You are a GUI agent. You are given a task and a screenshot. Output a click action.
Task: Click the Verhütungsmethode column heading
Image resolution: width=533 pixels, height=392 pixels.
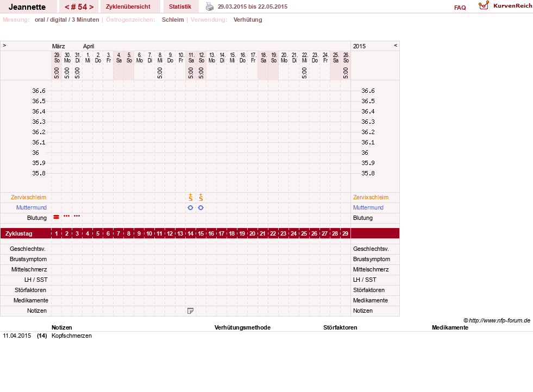(242, 327)
